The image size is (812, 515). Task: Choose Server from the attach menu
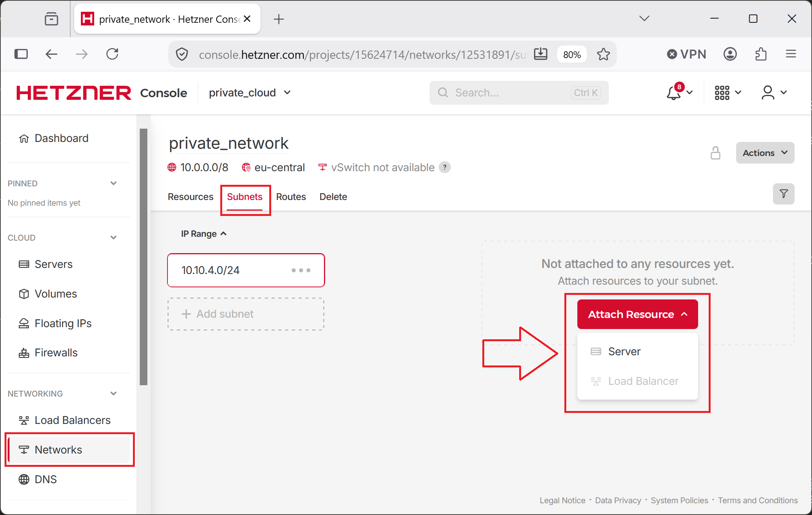[637, 351]
